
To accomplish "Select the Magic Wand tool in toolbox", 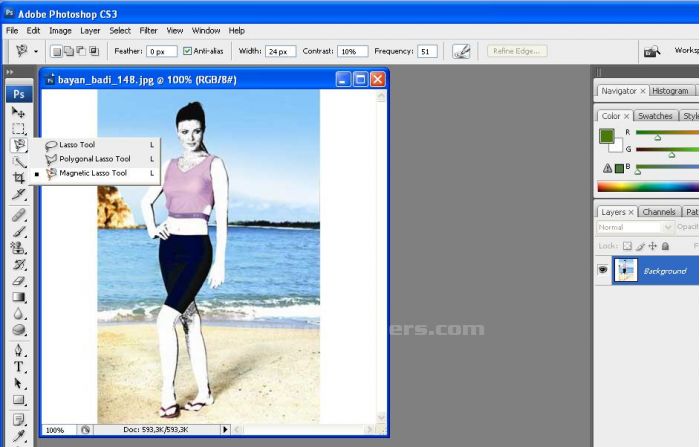I will coord(18,162).
